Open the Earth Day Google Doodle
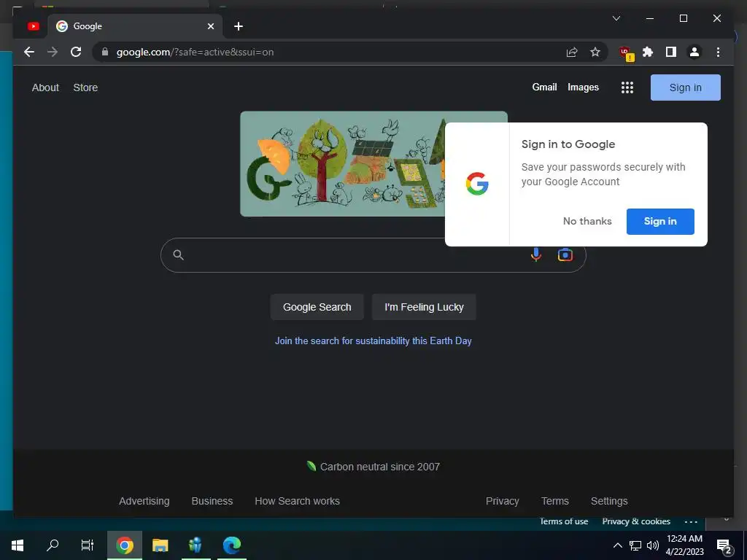This screenshot has width=747, height=560. tap(342, 164)
